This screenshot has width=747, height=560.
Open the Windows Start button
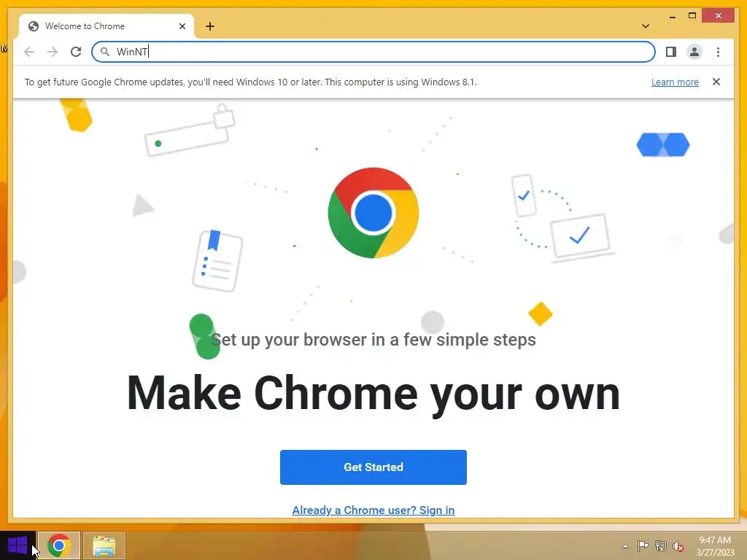(x=18, y=545)
